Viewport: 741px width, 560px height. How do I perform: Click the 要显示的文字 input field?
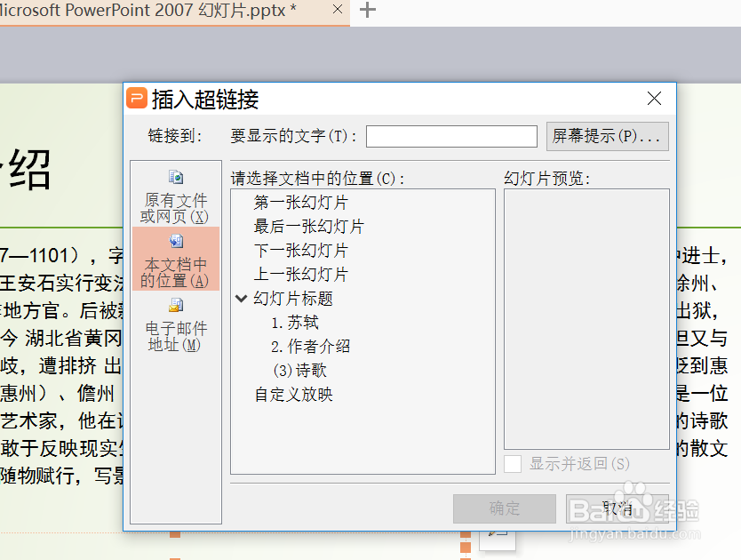click(451, 136)
